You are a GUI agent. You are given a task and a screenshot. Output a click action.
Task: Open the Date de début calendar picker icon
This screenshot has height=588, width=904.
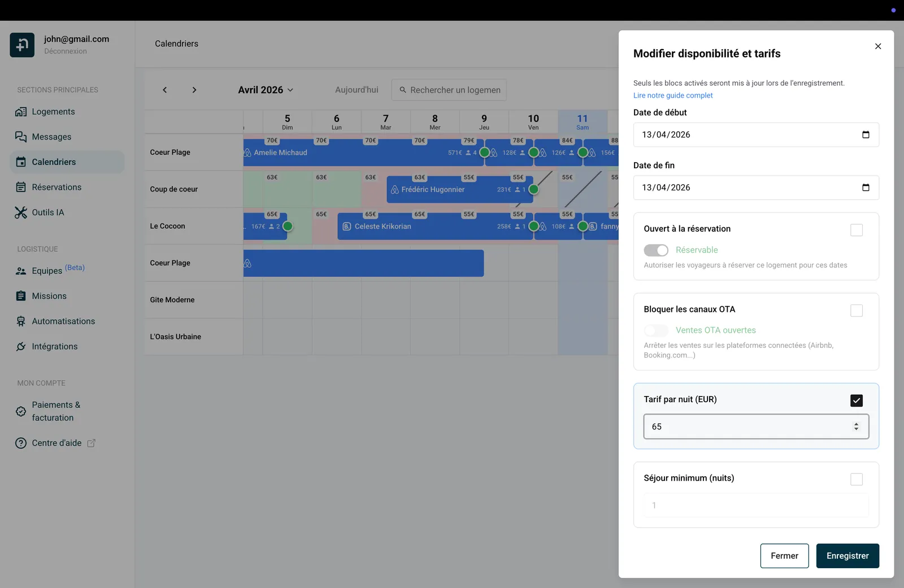pyautogui.click(x=866, y=134)
